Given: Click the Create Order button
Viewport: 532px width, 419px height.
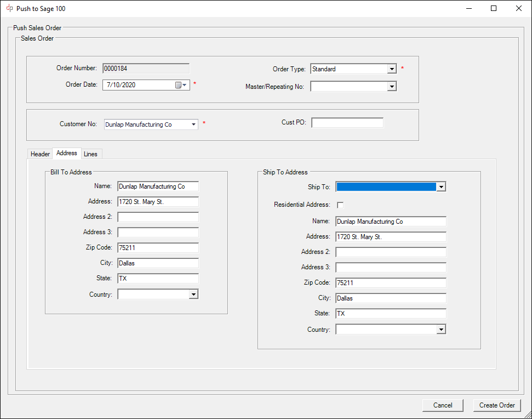Looking at the screenshot, I should (x=497, y=405).
